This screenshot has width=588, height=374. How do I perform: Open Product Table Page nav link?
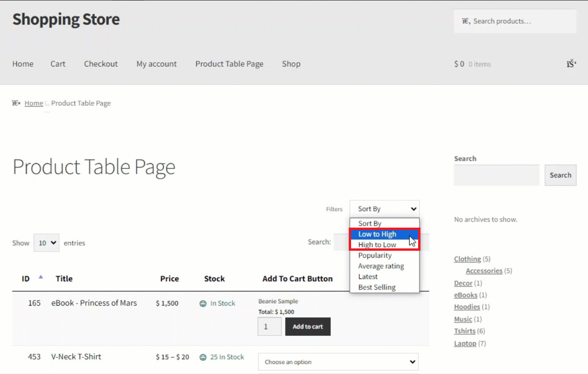point(229,64)
